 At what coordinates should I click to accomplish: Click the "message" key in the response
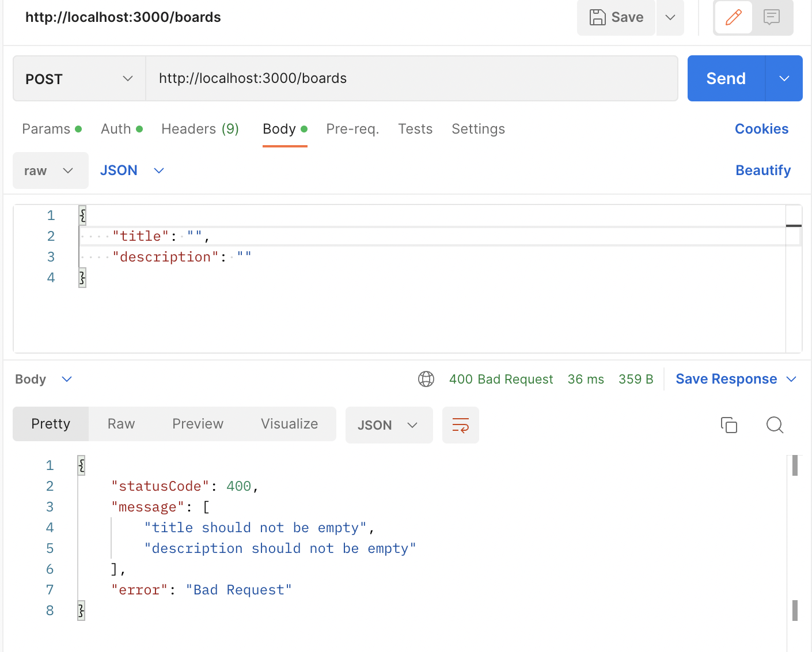(147, 507)
